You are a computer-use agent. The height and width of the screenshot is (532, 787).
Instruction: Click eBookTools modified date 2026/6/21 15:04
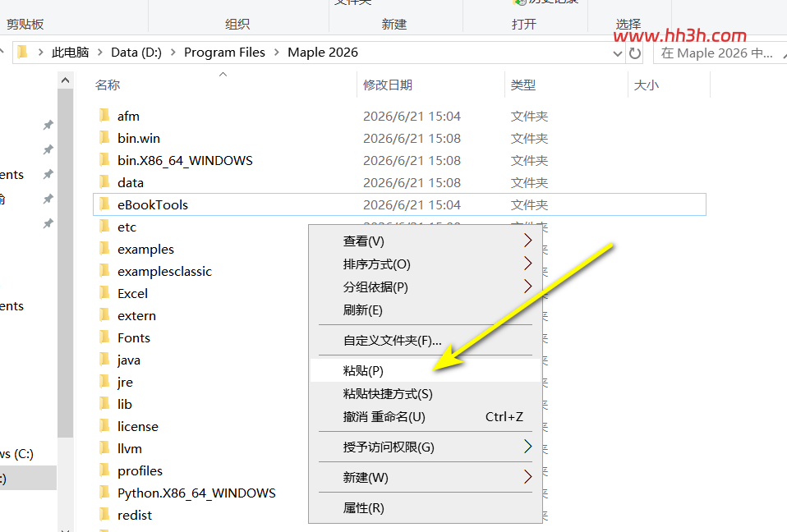click(x=412, y=204)
